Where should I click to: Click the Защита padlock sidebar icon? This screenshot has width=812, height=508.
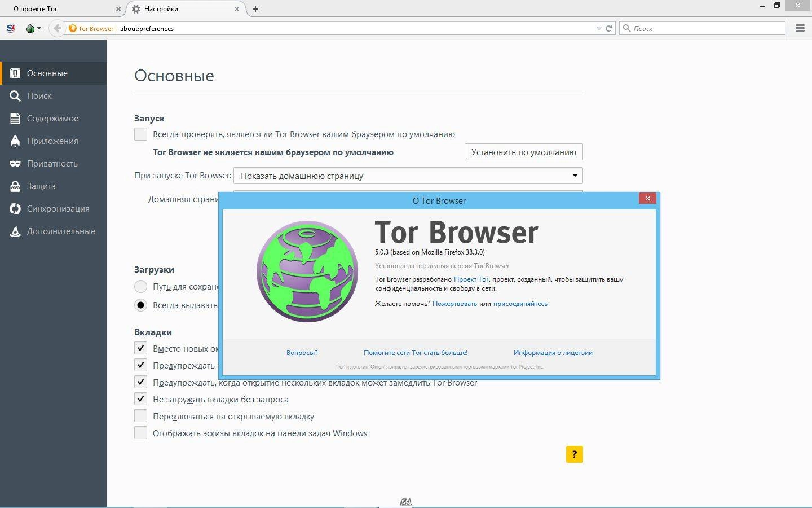15,186
